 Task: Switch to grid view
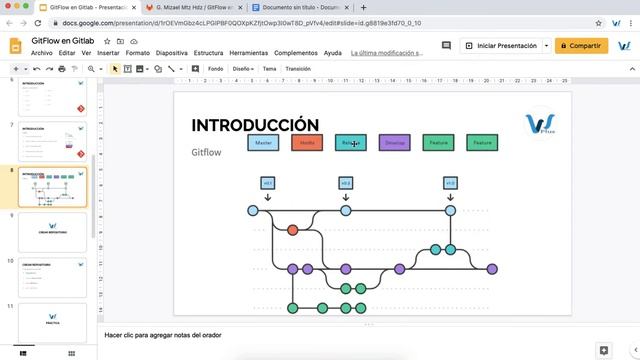tap(71, 353)
